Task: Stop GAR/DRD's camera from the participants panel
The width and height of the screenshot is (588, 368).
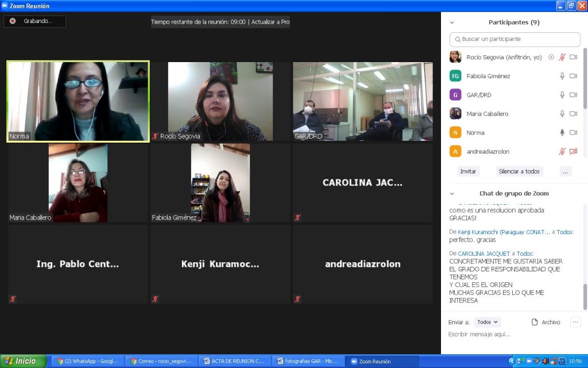Action: pyautogui.click(x=572, y=94)
